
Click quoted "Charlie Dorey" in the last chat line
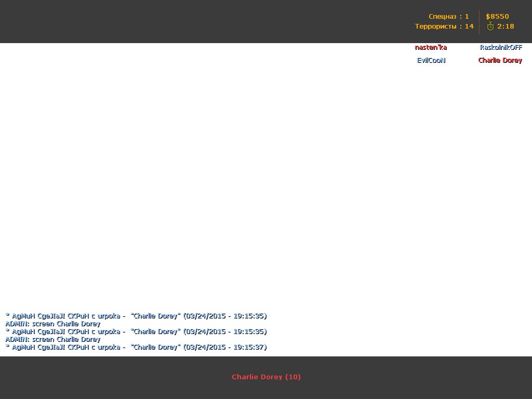coord(156,347)
